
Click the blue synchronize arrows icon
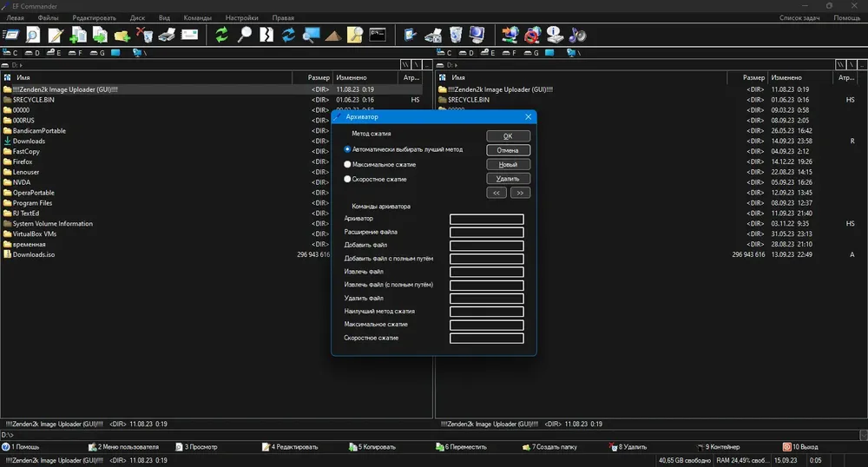(288, 35)
